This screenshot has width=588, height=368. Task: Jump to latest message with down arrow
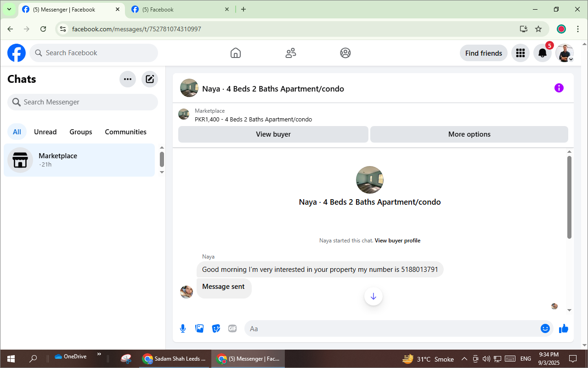pyautogui.click(x=373, y=296)
